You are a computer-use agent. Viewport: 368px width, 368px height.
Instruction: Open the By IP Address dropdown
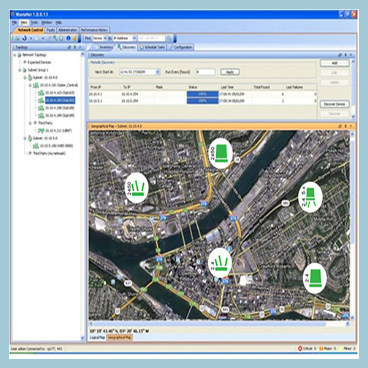point(124,38)
